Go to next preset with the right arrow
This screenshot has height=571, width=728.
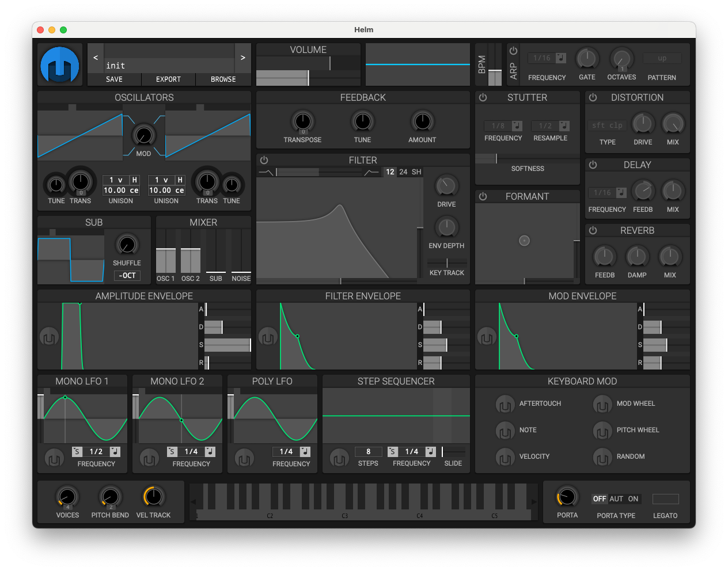[x=243, y=58]
